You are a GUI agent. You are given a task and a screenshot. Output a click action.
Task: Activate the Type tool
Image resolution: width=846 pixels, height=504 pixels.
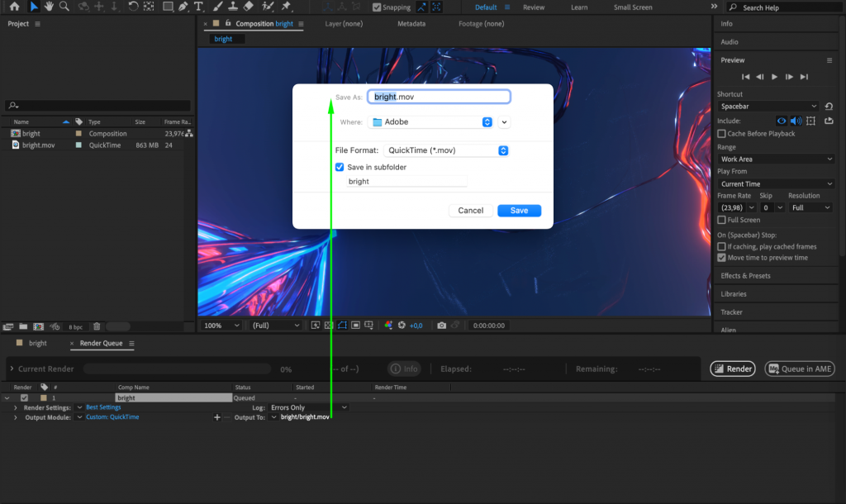tap(198, 7)
